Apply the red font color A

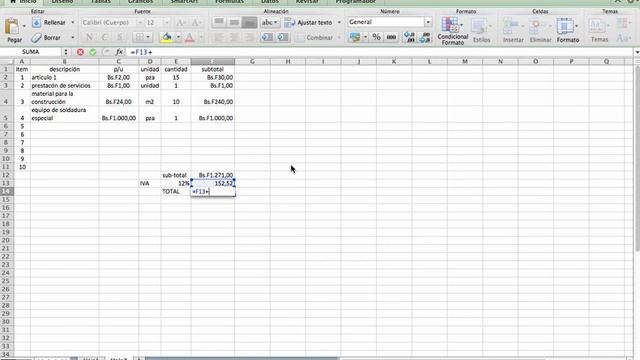pyautogui.click(x=189, y=38)
